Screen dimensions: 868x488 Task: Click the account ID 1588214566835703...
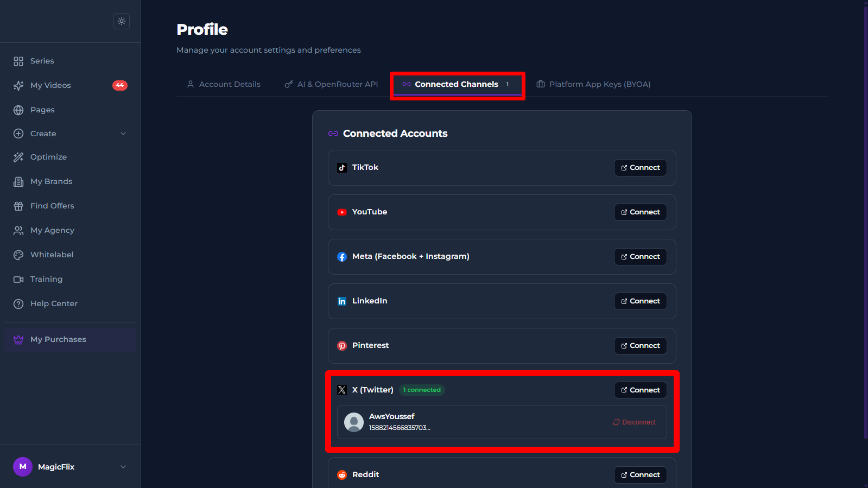click(400, 428)
